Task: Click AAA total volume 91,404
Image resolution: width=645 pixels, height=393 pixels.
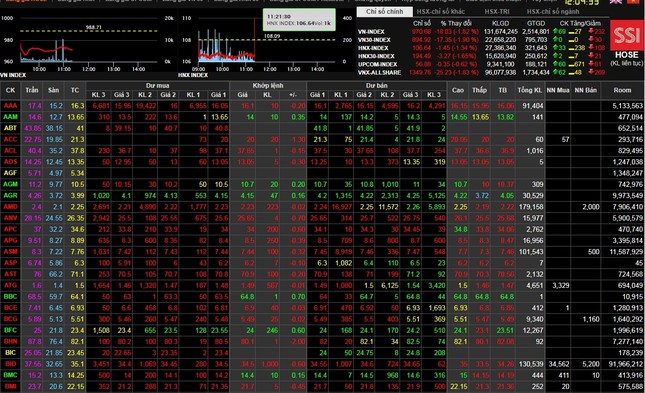Action: 533,106
